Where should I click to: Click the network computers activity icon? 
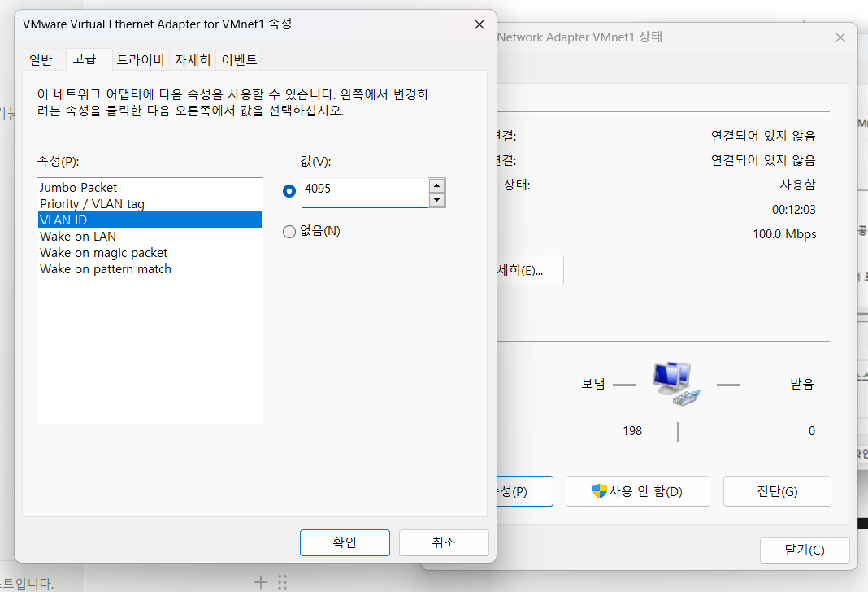pyautogui.click(x=676, y=385)
